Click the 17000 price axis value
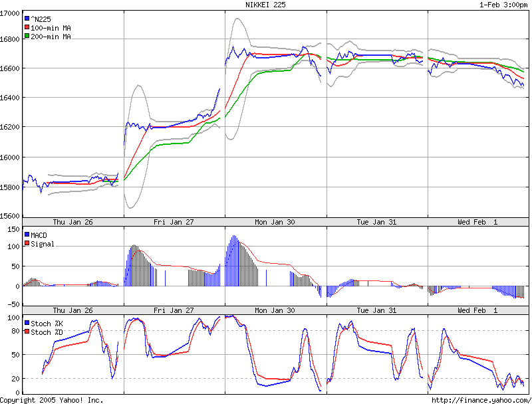 10,13
